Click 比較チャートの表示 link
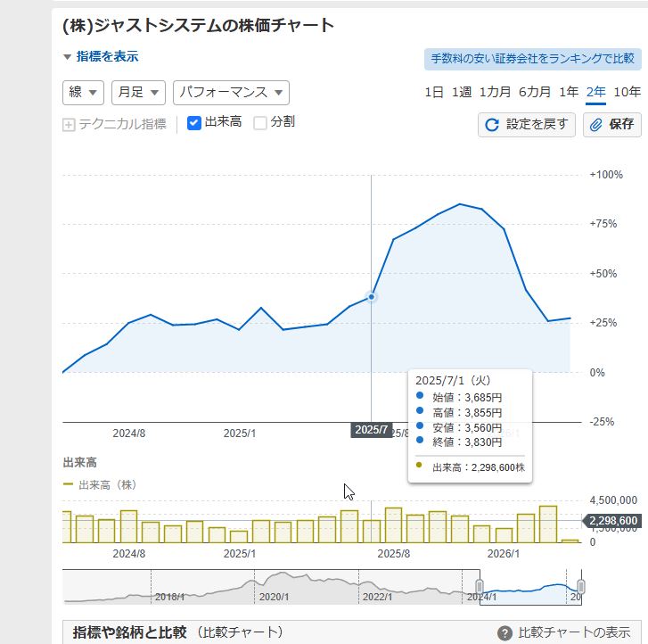 point(574,633)
